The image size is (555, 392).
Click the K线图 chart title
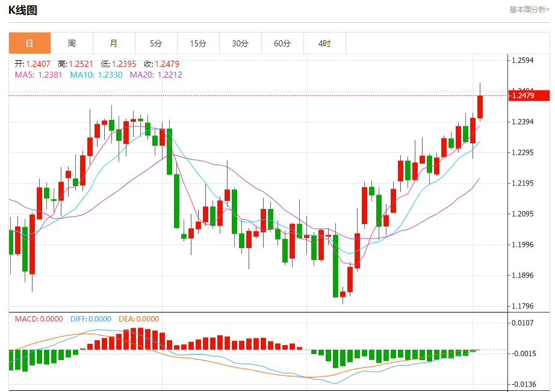(24, 10)
